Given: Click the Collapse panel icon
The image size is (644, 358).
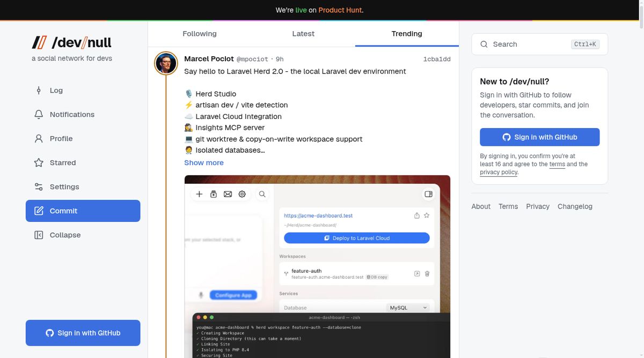Looking at the screenshot, I should (x=39, y=235).
